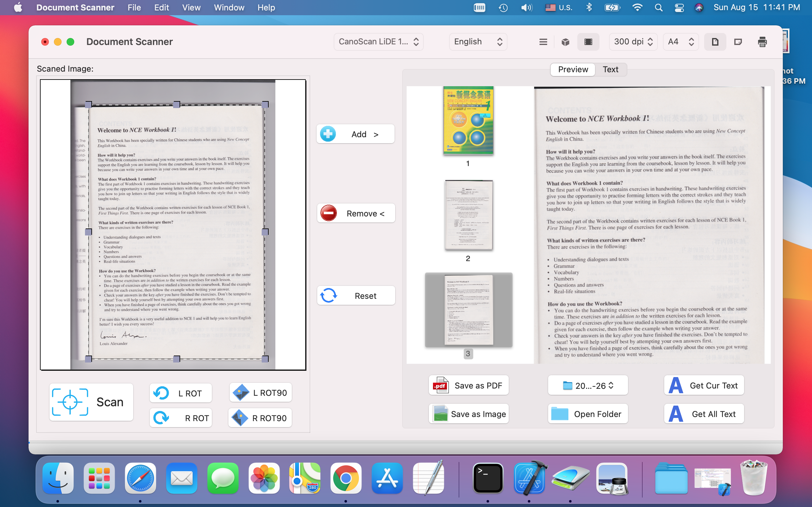Click the Reset circular arrows icon
Viewport: 812px width, 507px height.
click(x=329, y=296)
